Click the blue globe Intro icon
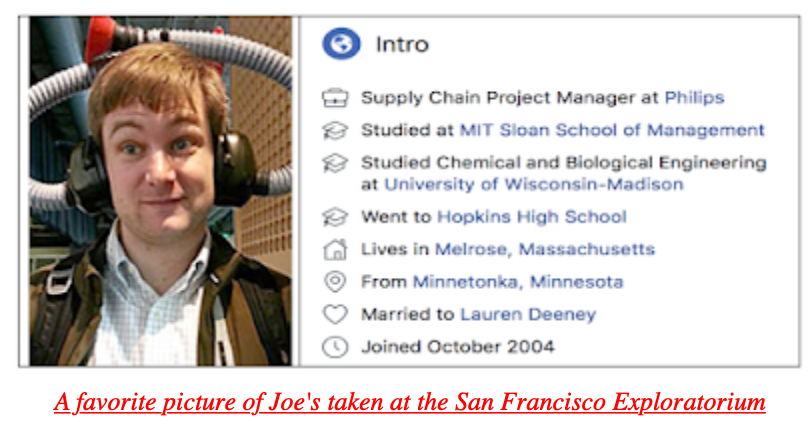811x426 pixels. (x=340, y=45)
